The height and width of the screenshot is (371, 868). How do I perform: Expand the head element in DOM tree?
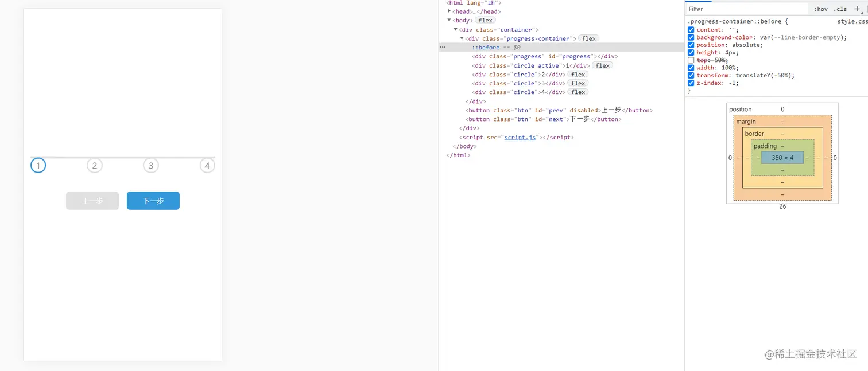coord(449,11)
